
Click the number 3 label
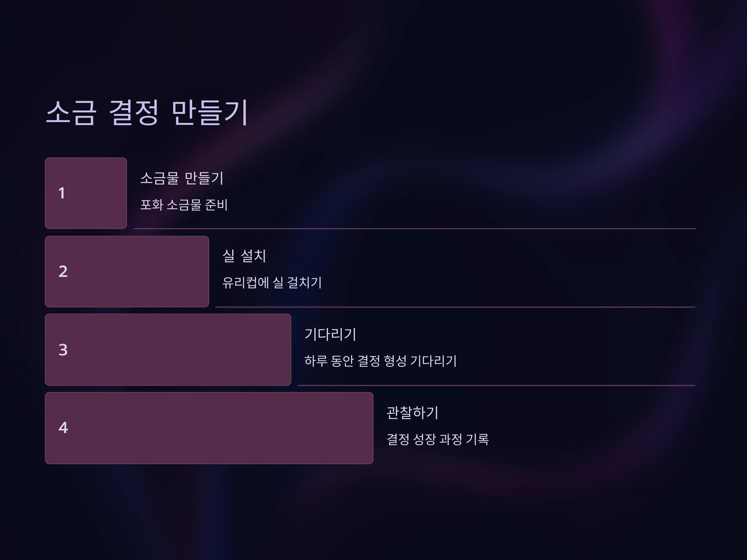pos(63,350)
